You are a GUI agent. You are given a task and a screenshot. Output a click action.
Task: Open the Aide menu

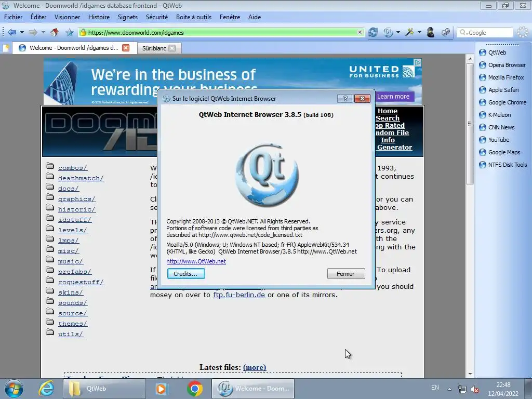(x=255, y=17)
